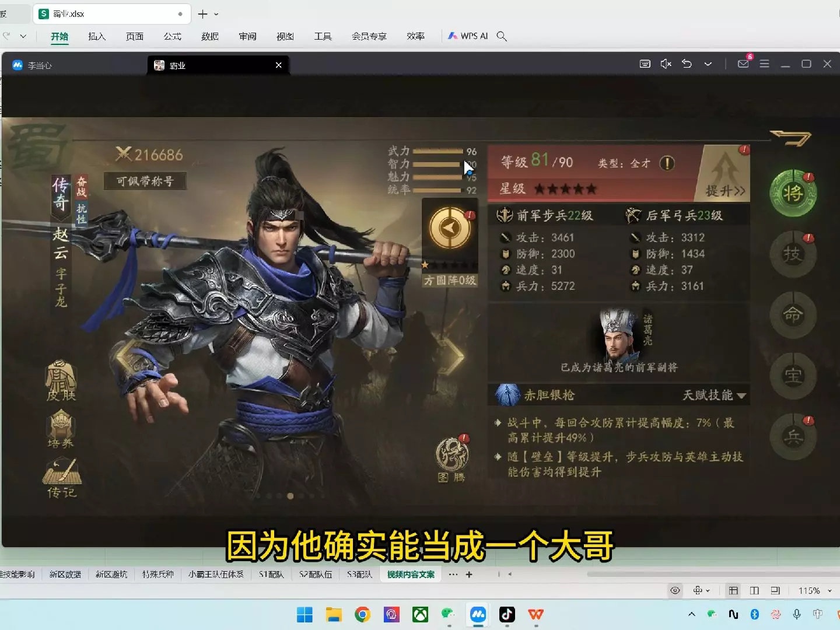Open the 培养 cultivation icon
This screenshot has width=840, height=630.
pos(61,429)
